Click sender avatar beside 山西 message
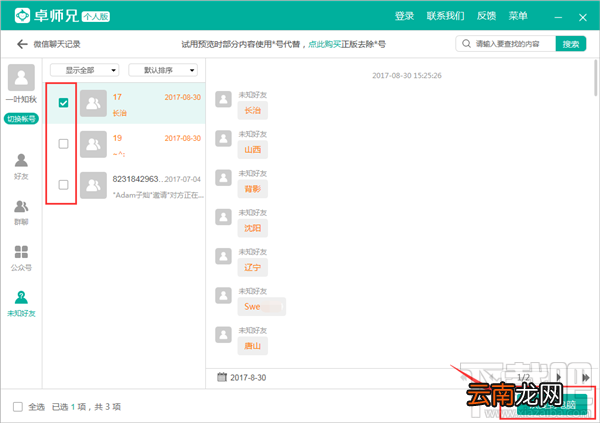The width and height of the screenshot is (600, 423). (x=223, y=139)
